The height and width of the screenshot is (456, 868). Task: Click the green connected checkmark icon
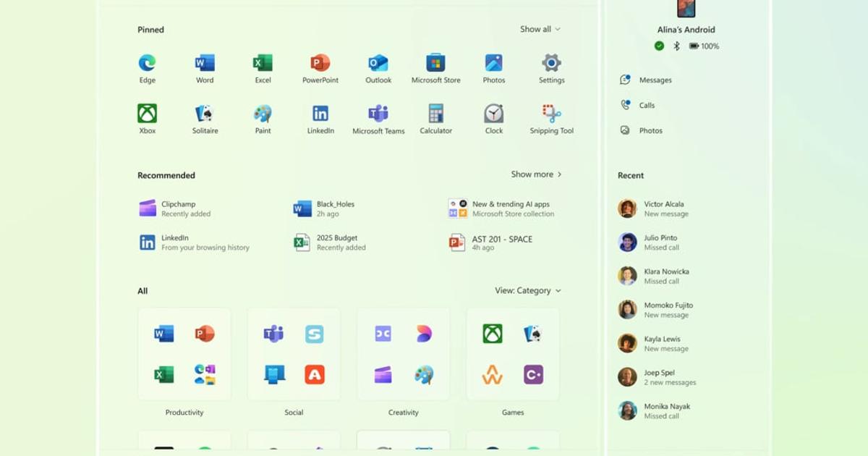659,46
